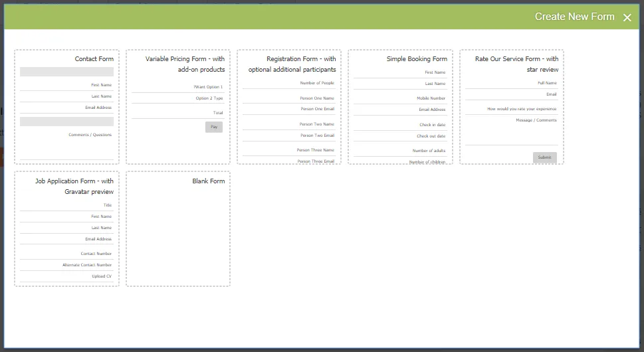Start with the Blank Form template
This screenshot has height=352, width=644.
point(178,228)
